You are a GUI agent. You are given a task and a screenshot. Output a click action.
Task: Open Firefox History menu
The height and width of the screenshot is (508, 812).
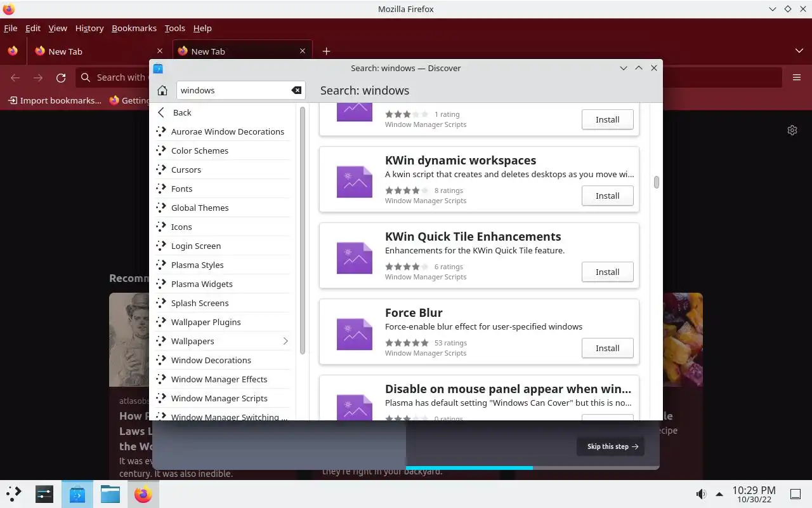[x=89, y=28]
